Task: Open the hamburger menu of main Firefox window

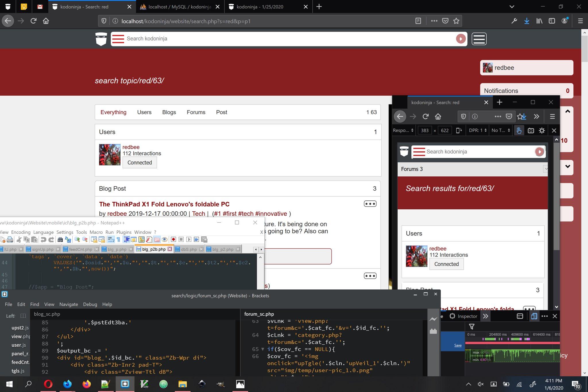Action: click(580, 21)
